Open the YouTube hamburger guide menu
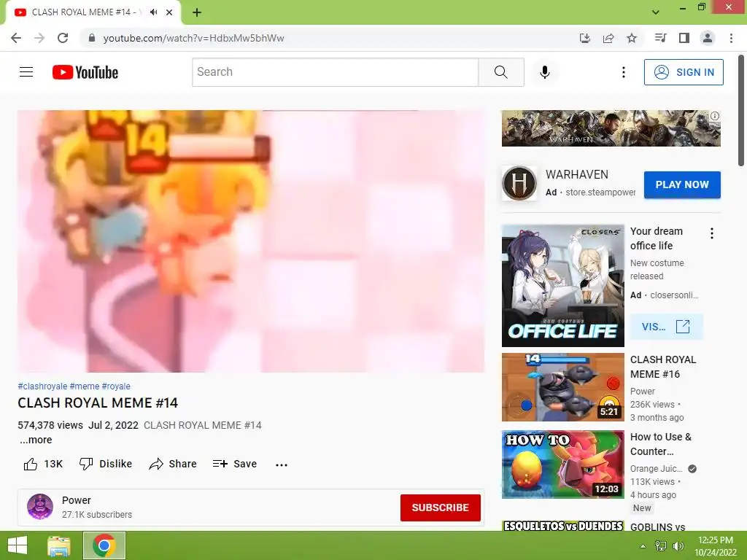Screen dimensions: 747x560 [26, 72]
